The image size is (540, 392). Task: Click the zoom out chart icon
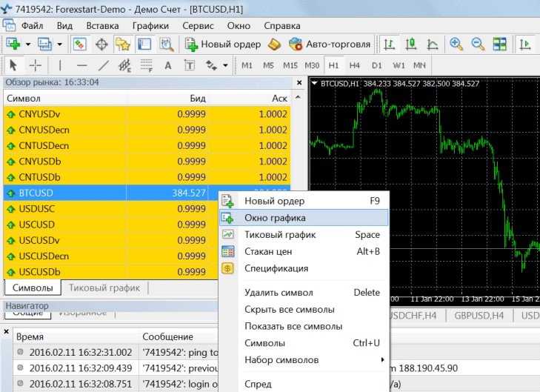pyautogui.click(x=478, y=44)
